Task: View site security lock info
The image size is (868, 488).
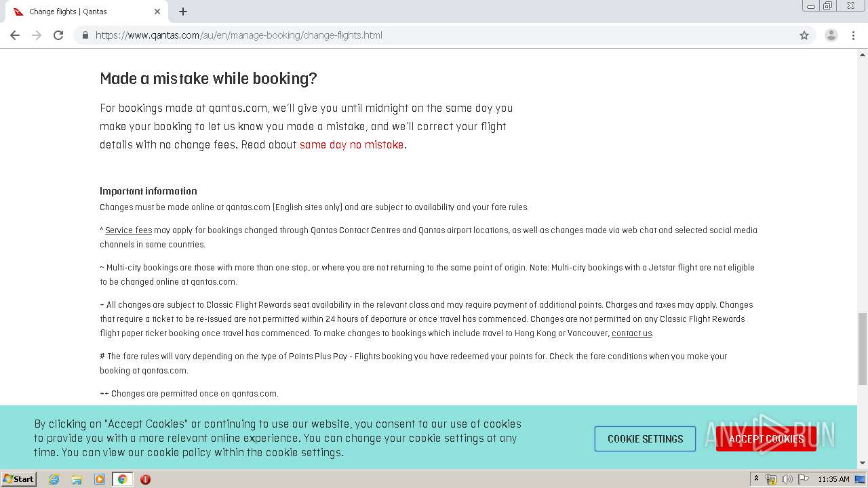Action: pyautogui.click(x=85, y=35)
